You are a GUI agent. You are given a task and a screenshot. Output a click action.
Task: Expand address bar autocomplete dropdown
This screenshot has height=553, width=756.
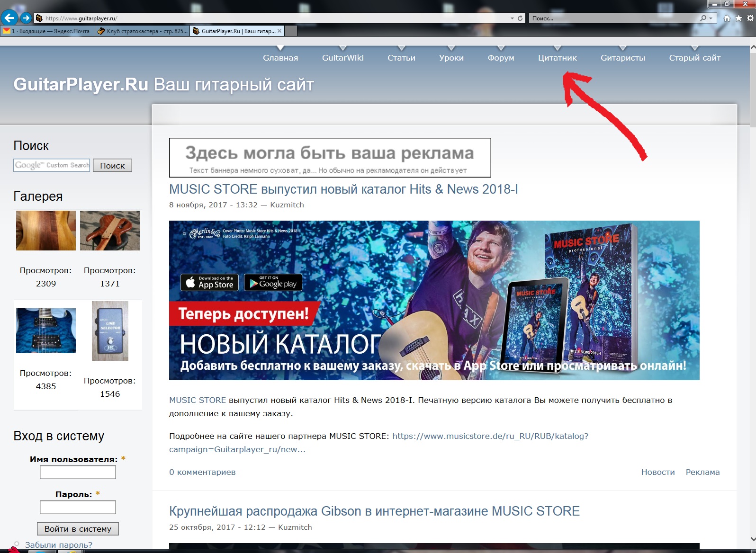click(512, 18)
